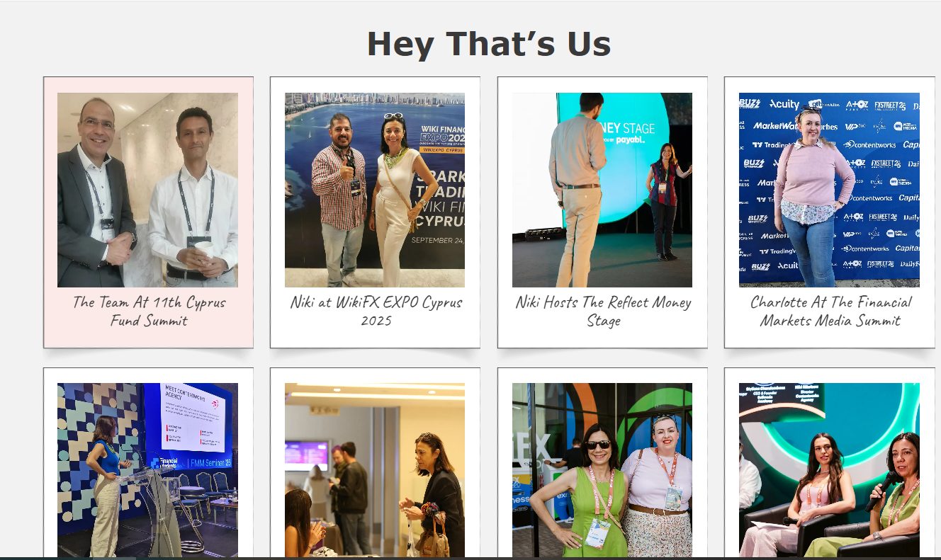Viewport: 941px width, 560px height.
Task: Open the WikiFX EXPO Cyprus photo
Action: coord(375,190)
